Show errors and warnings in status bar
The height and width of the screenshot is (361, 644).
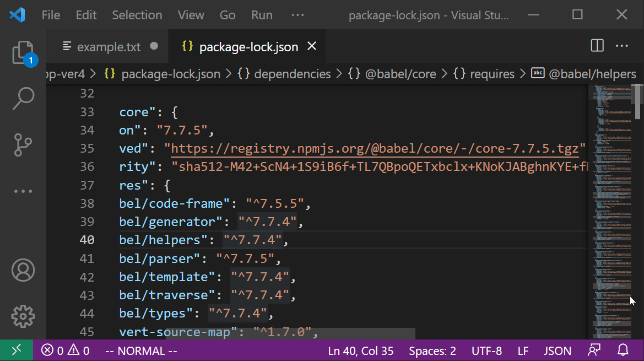66,351
